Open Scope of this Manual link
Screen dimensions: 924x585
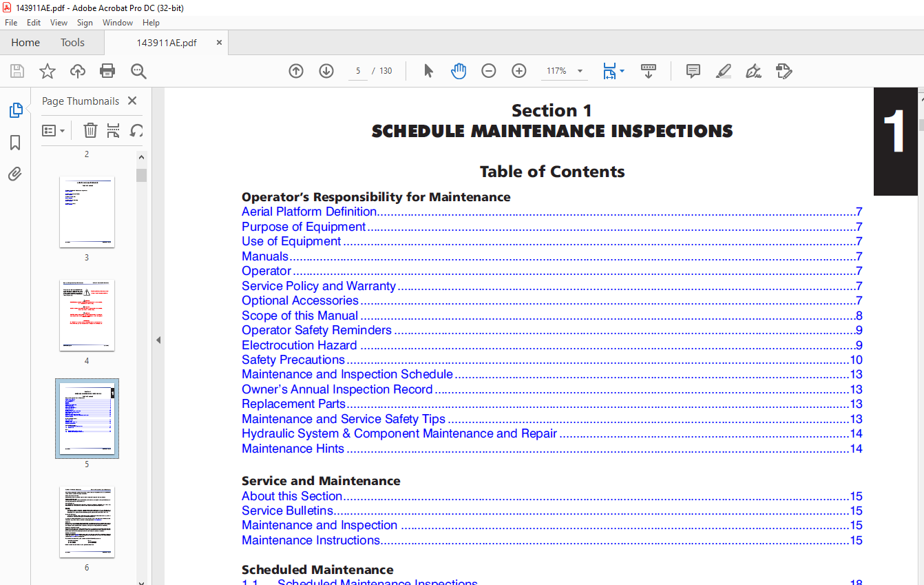tap(300, 316)
